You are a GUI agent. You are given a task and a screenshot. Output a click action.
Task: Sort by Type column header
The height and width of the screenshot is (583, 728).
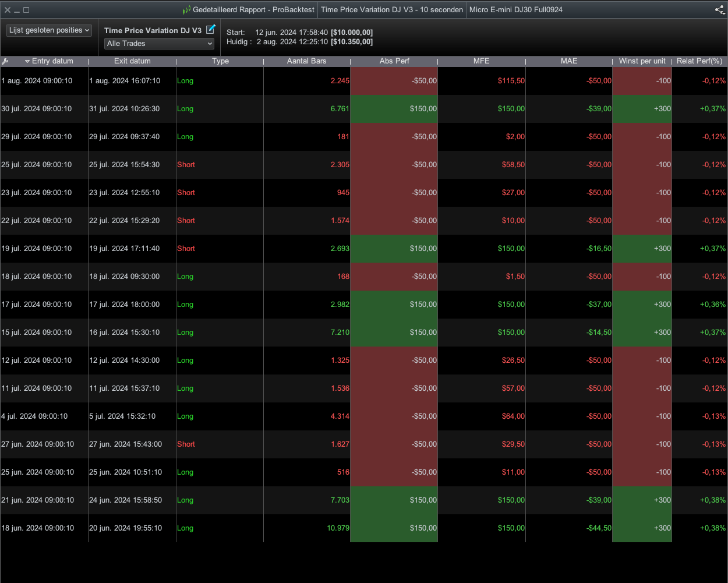(x=220, y=61)
